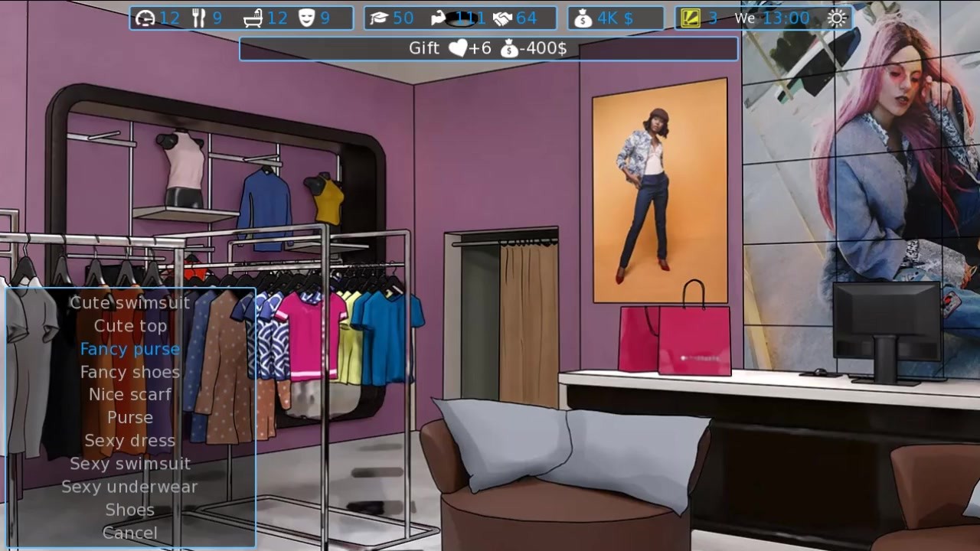The height and width of the screenshot is (551, 980).
Task: Click the flexed arm strength icon
Action: [x=440, y=18]
